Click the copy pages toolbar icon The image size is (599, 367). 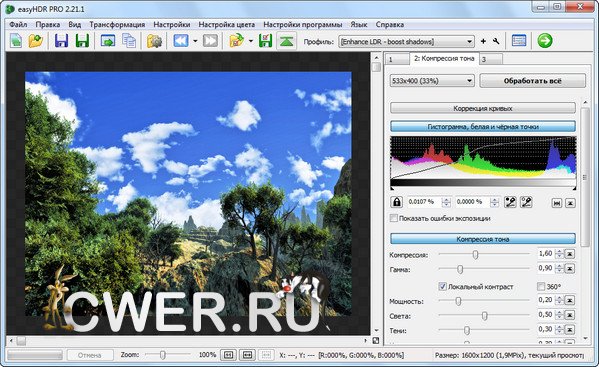tap(129, 41)
